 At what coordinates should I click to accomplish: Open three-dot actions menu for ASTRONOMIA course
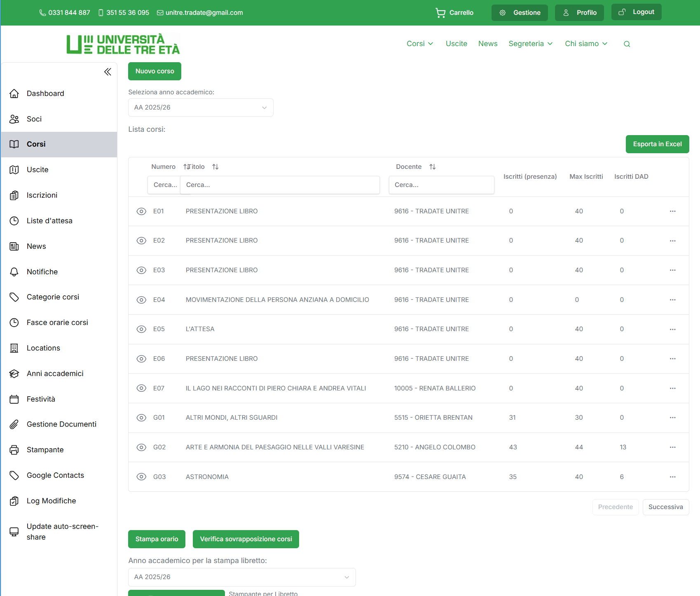672,477
